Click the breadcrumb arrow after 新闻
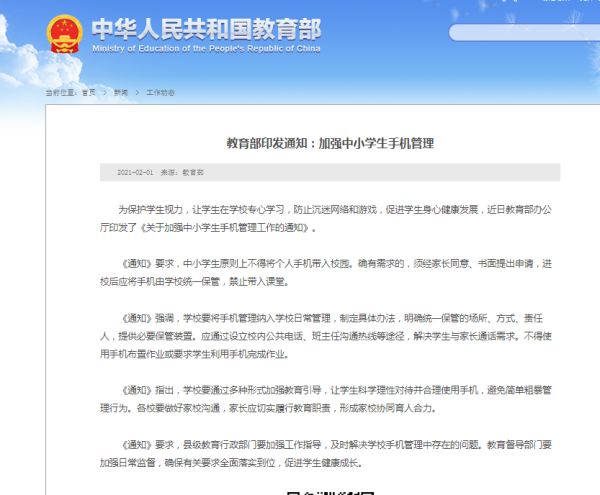The width and height of the screenshot is (600, 495). 137,93
